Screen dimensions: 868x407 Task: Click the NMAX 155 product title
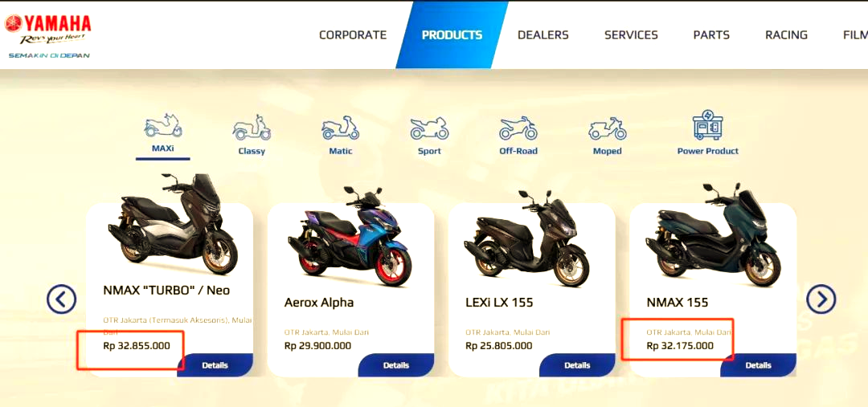click(677, 303)
